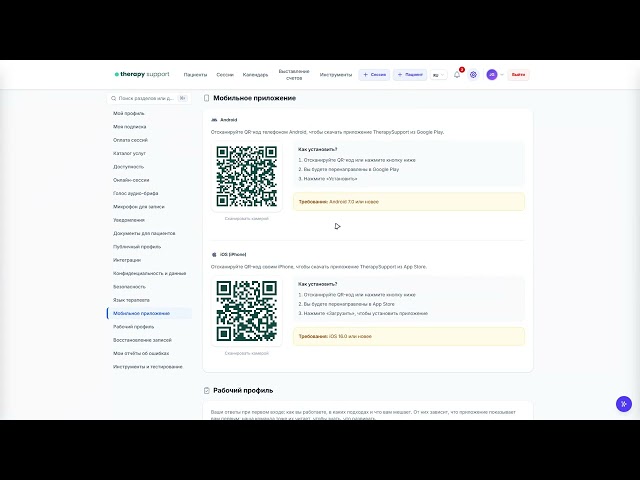Focus the section search field in sidebar
The width and height of the screenshot is (640, 480).
click(149, 98)
